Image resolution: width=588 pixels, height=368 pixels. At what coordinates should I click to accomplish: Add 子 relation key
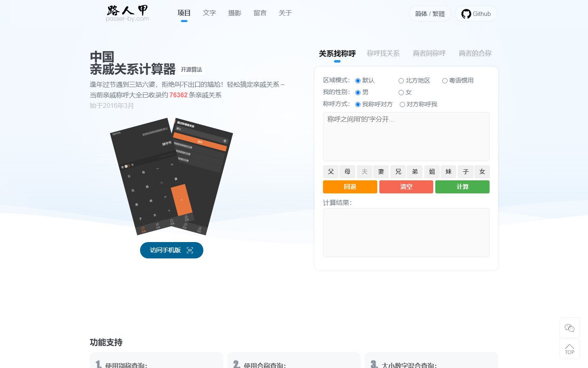point(465,172)
